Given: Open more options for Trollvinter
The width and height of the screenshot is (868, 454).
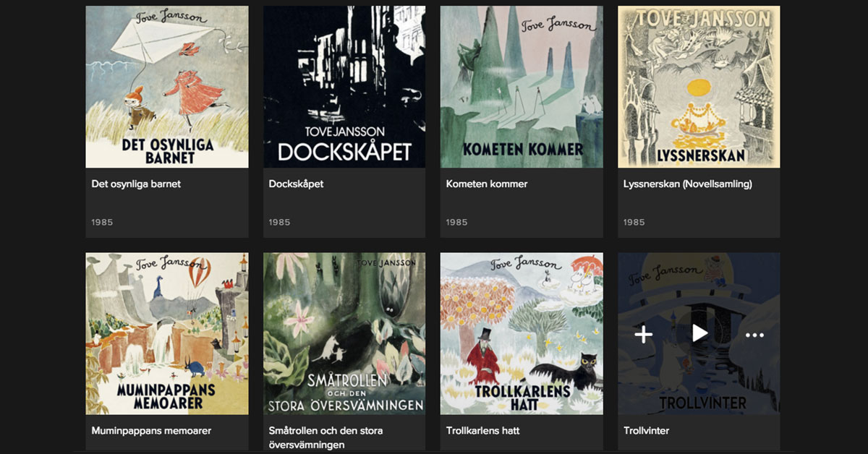Looking at the screenshot, I should 754,335.
